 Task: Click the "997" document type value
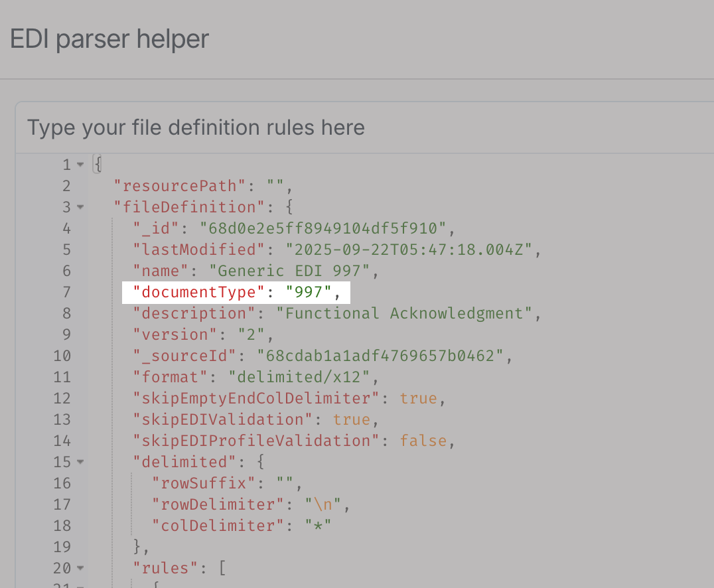[310, 292]
